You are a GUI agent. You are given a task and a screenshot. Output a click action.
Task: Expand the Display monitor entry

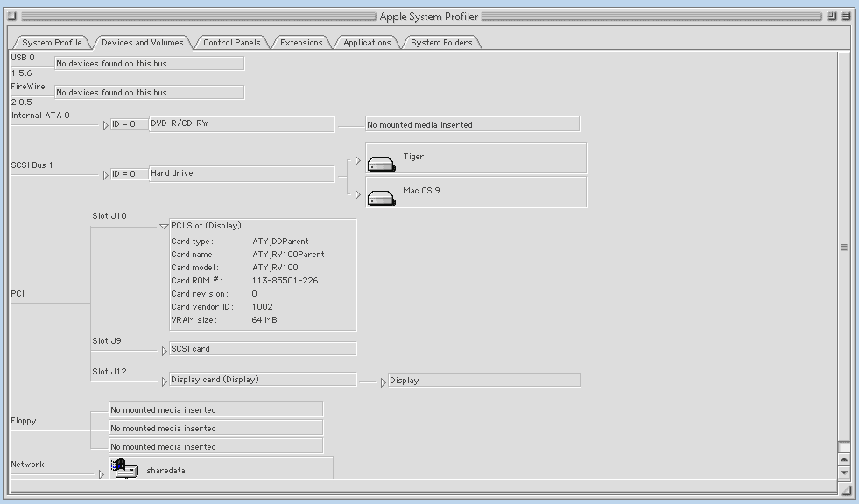pyautogui.click(x=383, y=382)
